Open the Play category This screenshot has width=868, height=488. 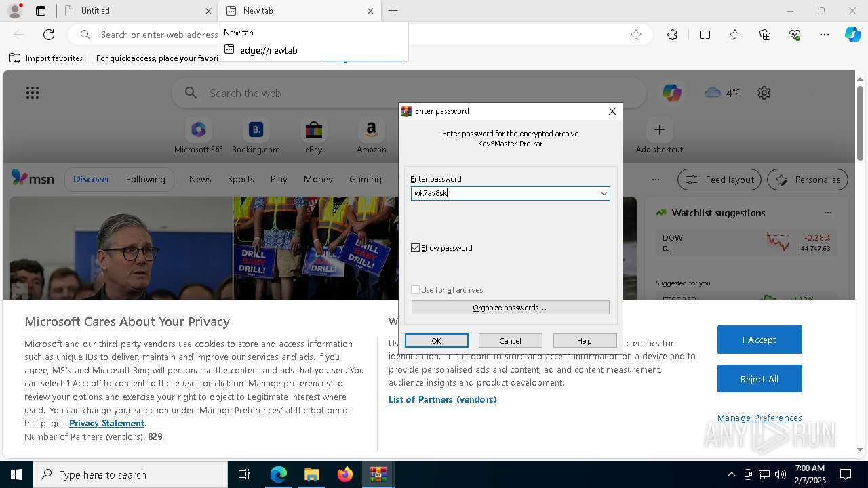279,180
